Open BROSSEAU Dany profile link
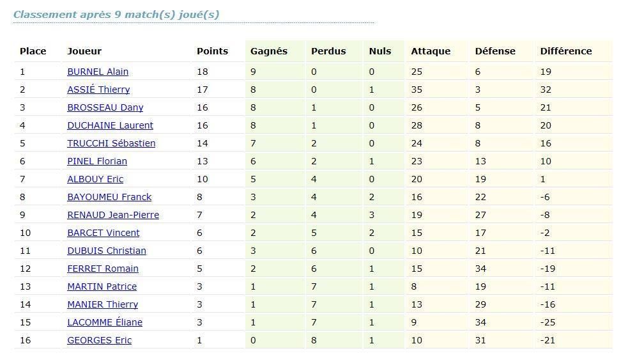644x360 pixels. [105, 107]
